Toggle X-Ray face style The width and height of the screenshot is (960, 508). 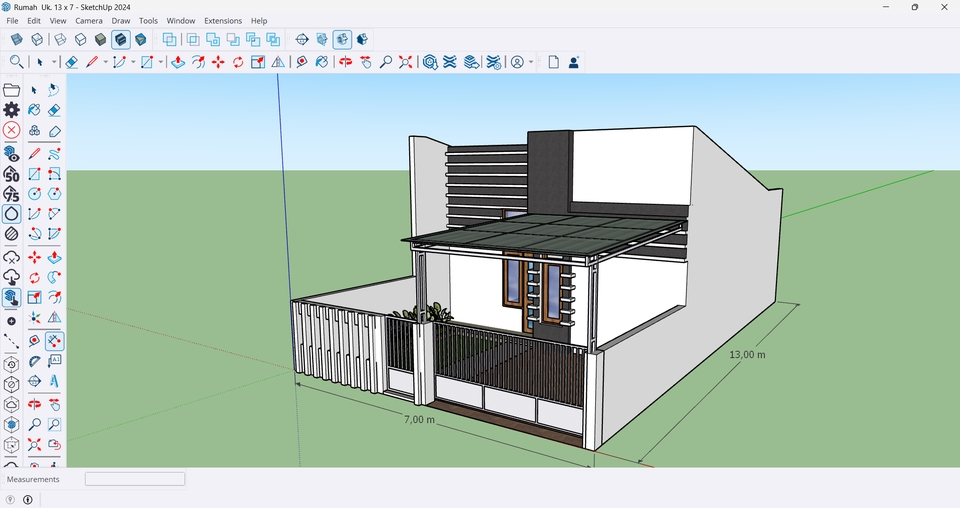point(17,40)
